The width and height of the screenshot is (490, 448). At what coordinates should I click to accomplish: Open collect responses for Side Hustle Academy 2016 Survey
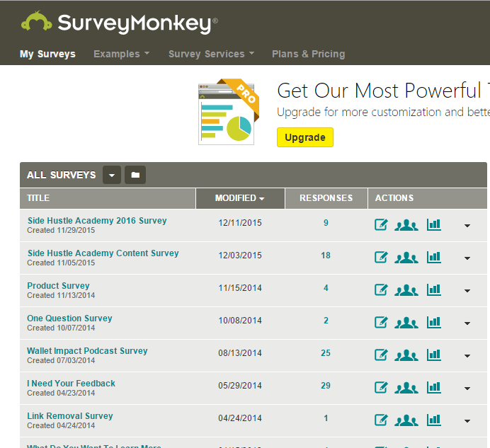[x=406, y=225]
